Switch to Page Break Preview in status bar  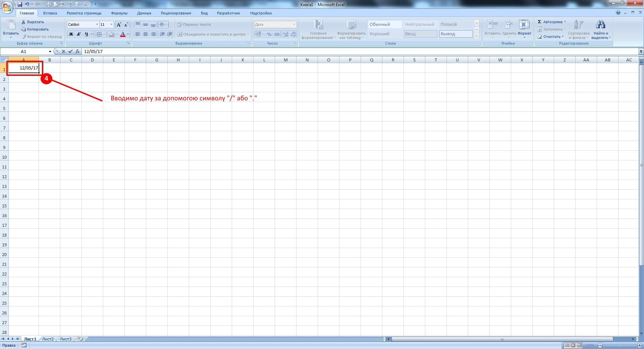(580, 345)
